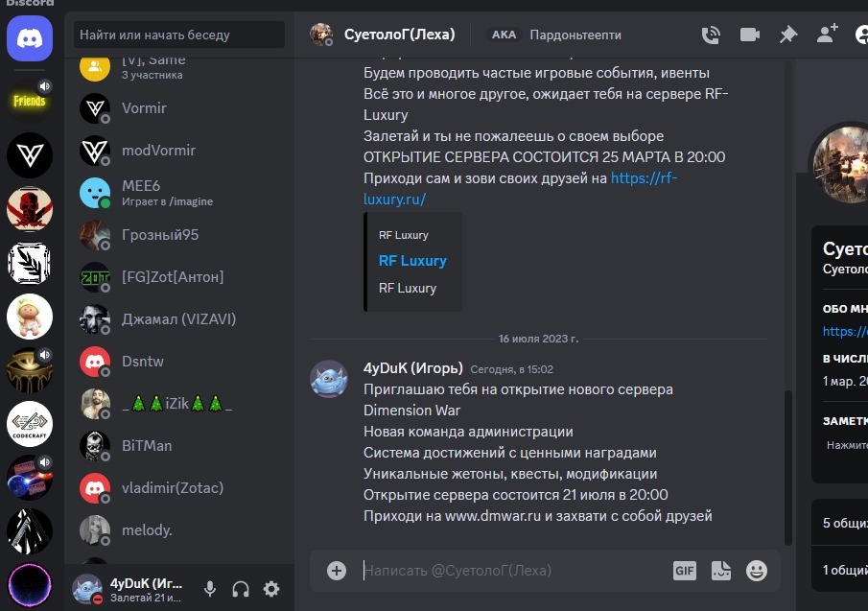This screenshot has width=868, height=611.
Task: Open the Dsntw conversation
Action: coord(180,362)
